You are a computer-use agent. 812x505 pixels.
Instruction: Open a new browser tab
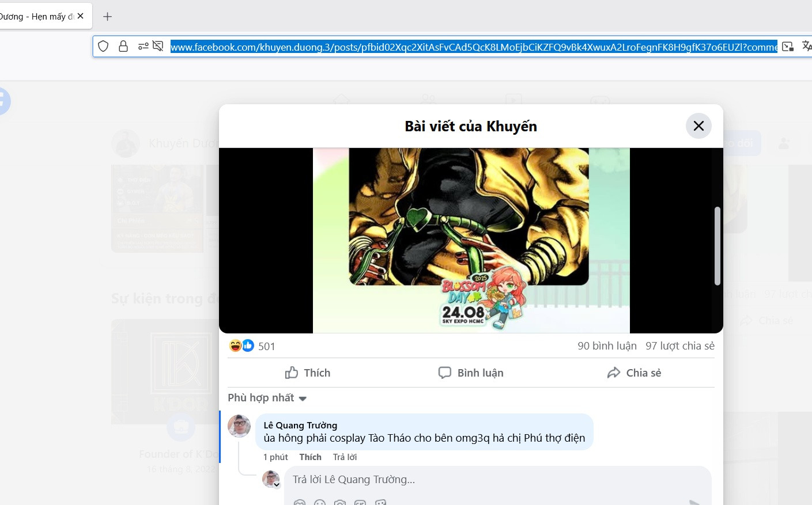pyautogui.click(x=107, y=17)
